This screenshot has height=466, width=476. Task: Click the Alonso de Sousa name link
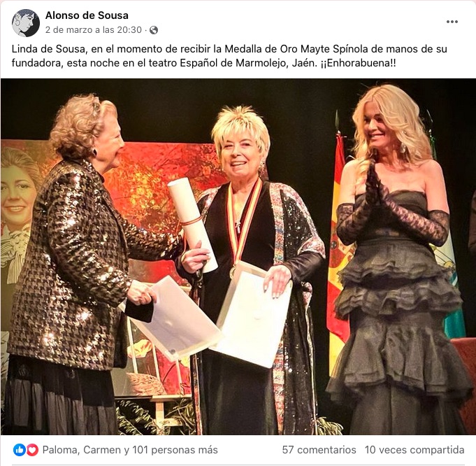click(87, 15)
